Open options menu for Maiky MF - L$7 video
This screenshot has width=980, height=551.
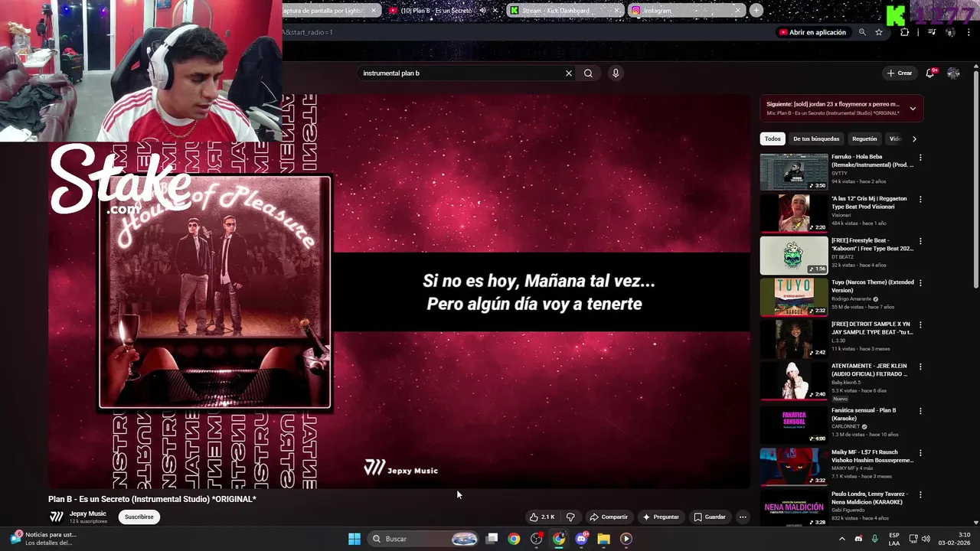coord(920,453)
